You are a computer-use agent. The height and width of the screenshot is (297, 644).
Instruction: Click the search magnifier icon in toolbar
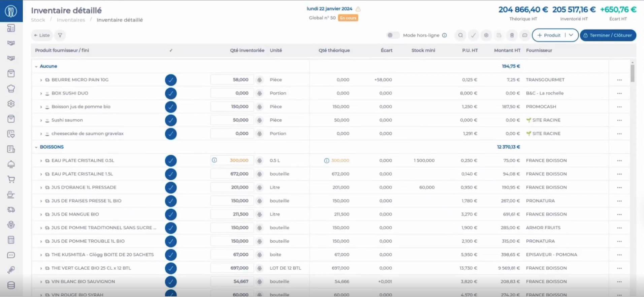click(460, 35)
